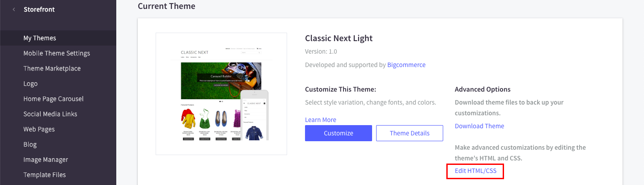Select Blog from the sidebar
Viewport: 644px width, 185px height.
point(30,144)
